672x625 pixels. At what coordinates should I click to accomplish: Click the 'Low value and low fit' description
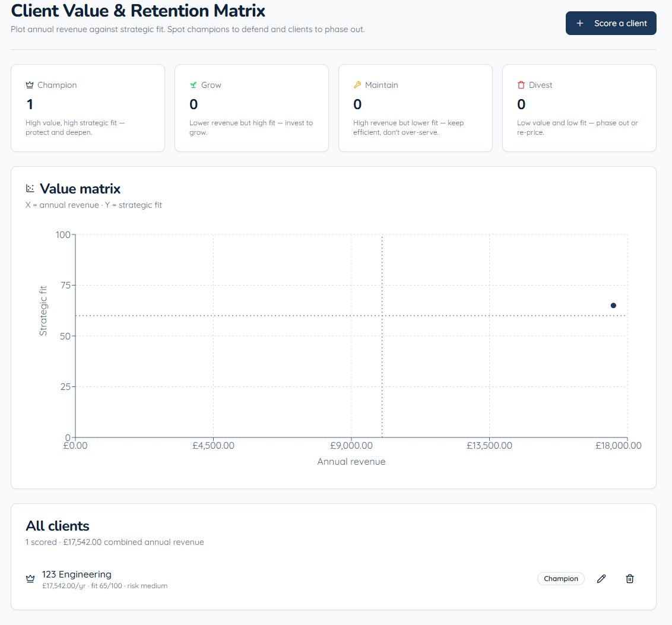(x=577, y=127)
